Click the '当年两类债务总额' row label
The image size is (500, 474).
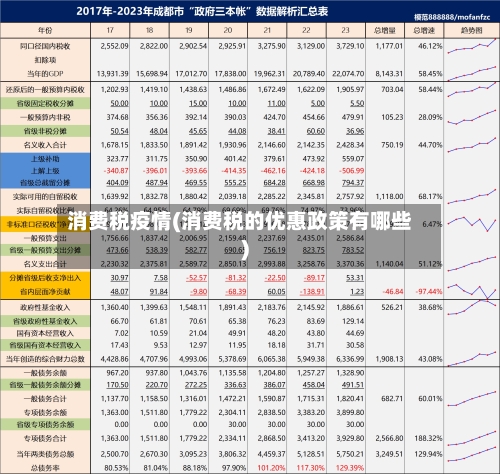(45, 454)
